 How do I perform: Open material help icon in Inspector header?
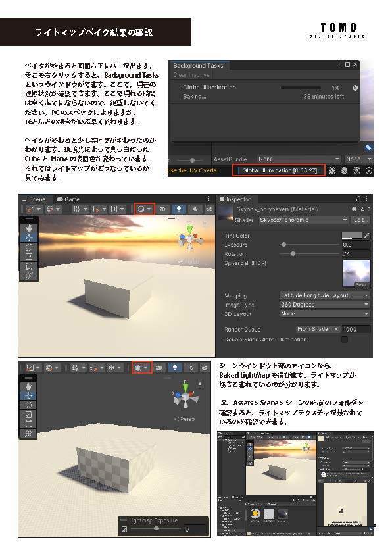coord(355,209)
